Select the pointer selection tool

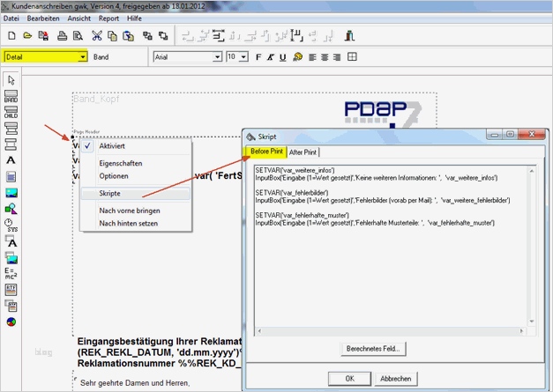point(11,80)
